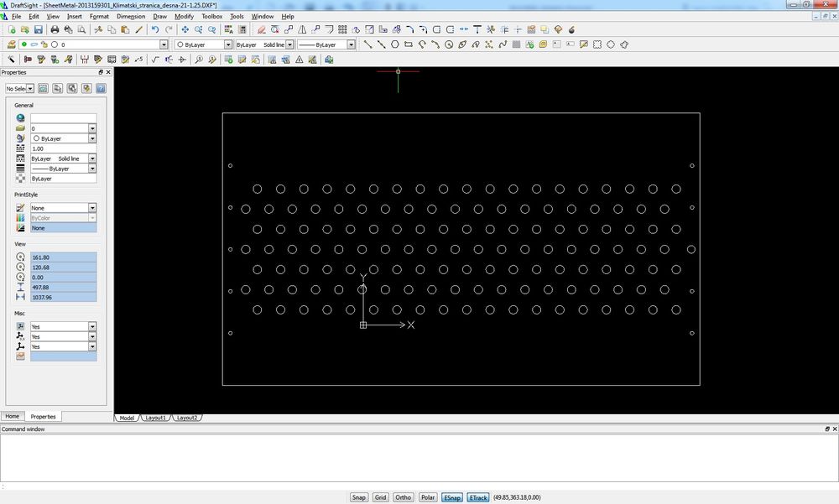Click the Print icon
Screen dimensions: 839x504
click(x=55, y=30)
